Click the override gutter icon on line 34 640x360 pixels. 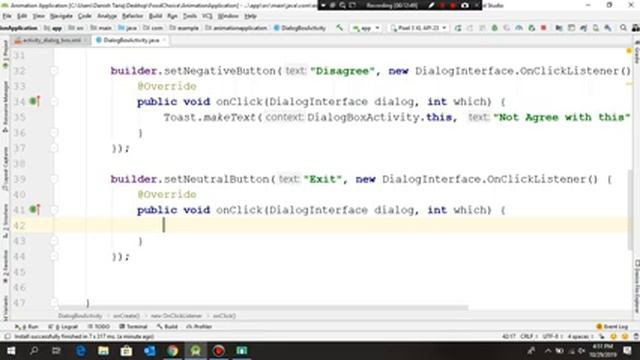click(35, 101)
